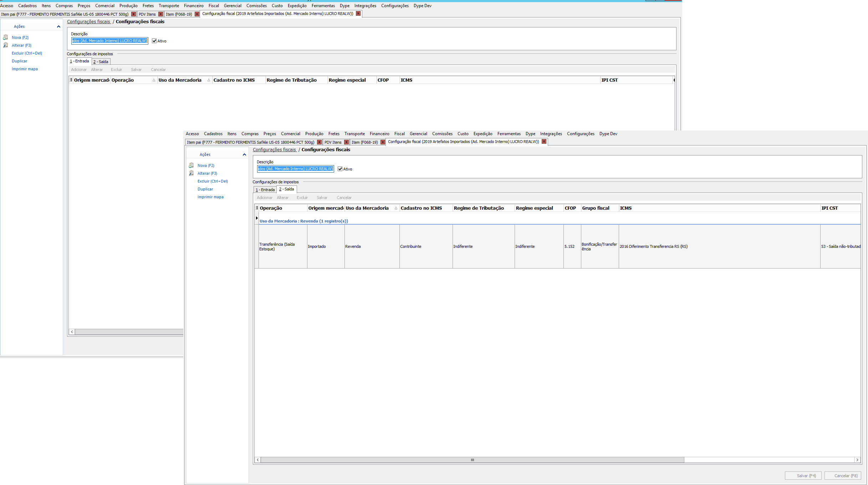The image size is (868, 485).
Task: Click the Descrição input field in back window
Action: (110, 41)
